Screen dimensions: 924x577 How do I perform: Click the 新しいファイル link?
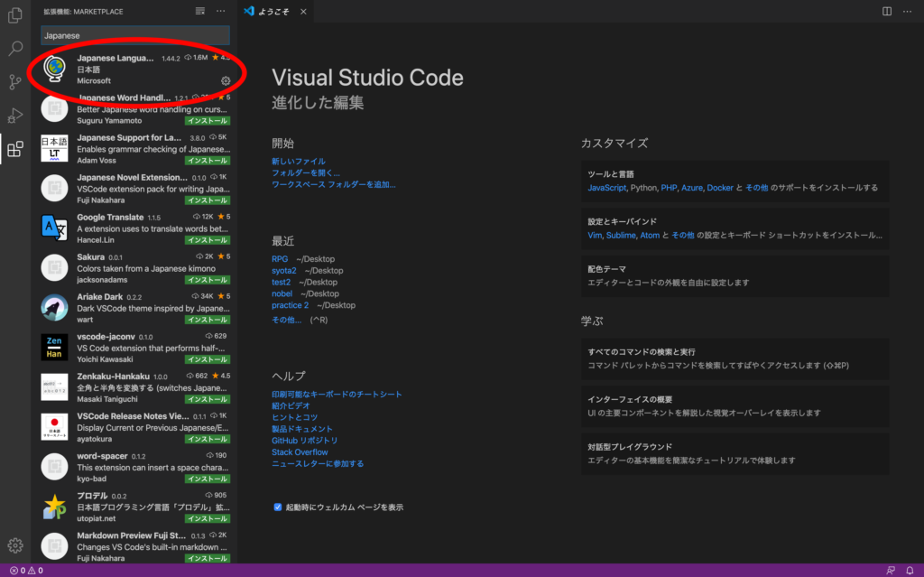pyautogui.click(x=298, y=161)
